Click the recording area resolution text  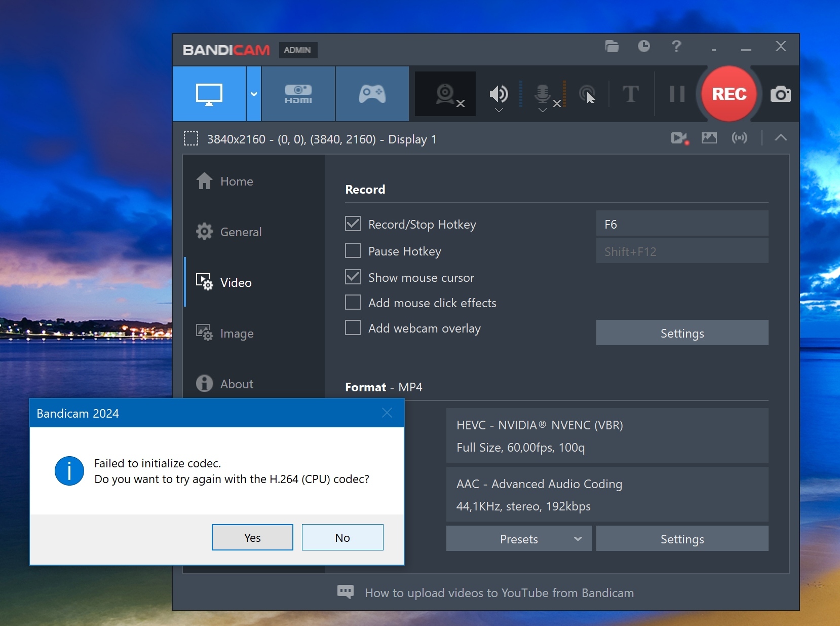pyautogui.click(x=322, y=139)
